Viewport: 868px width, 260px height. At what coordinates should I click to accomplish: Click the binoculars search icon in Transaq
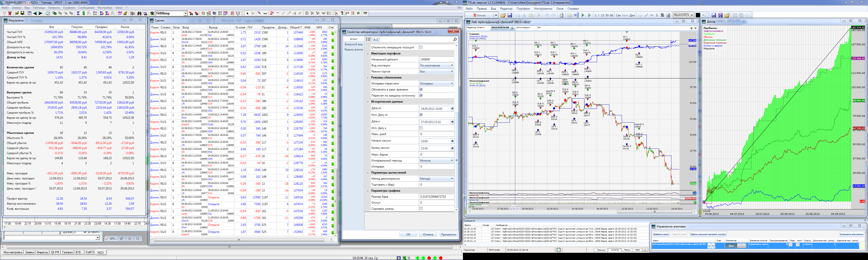[139, 13]
